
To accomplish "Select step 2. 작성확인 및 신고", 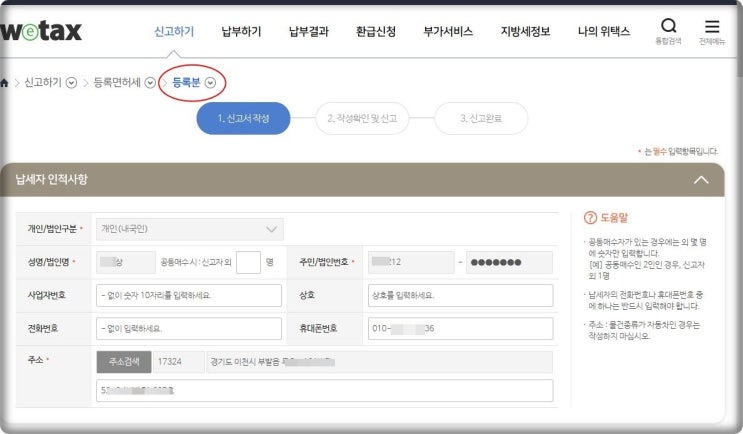I will point(362,118).
